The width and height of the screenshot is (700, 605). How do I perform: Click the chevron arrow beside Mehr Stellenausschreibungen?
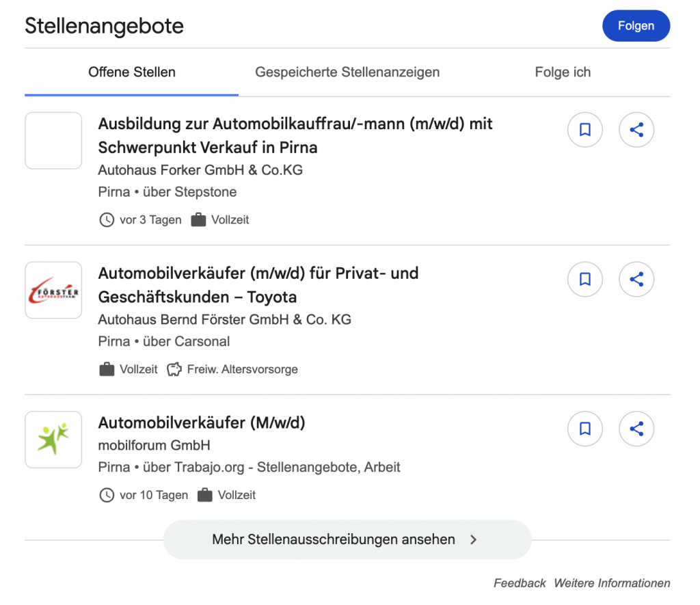[x=474, y=539]
